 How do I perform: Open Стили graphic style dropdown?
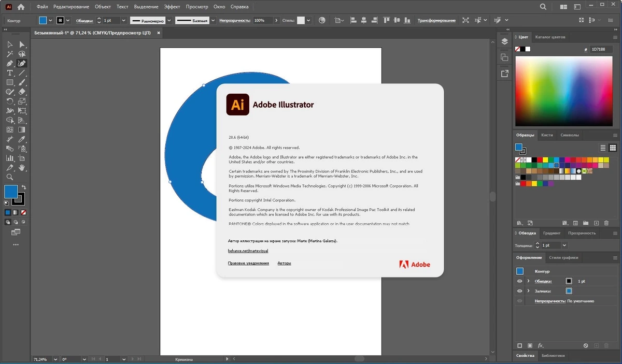click(x=309, y=20)
